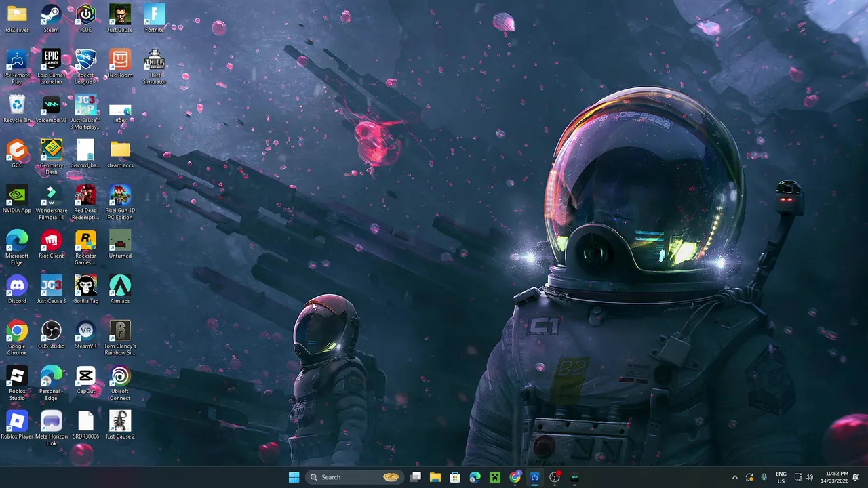Open Chrome from the taskbar
The height and width of the screenshot is (488, 868).
pos(515,477)
